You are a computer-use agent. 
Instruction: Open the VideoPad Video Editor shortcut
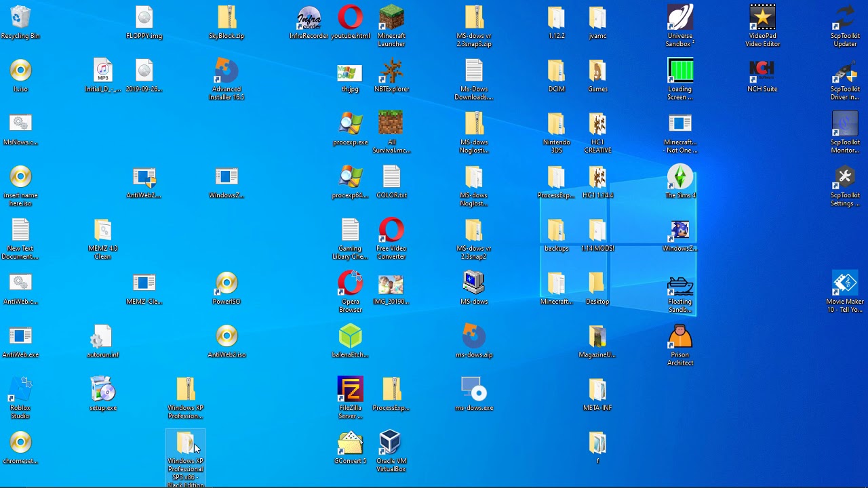click(763, 17)
